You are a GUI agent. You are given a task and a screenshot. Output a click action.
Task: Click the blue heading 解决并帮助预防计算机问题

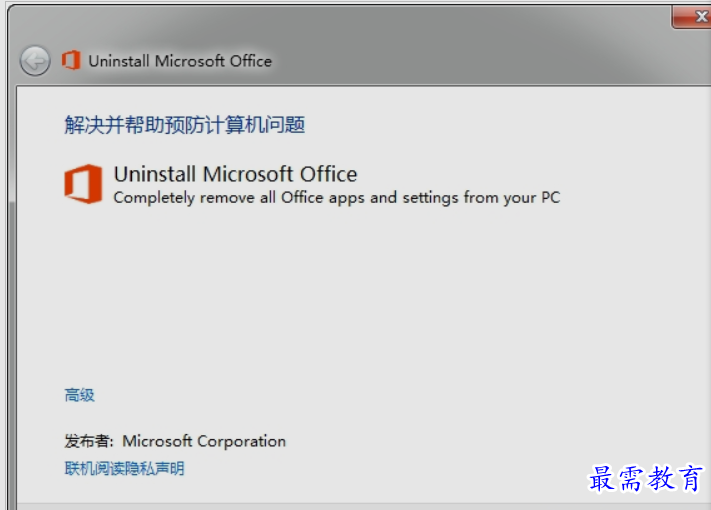(x=185, y=125)
